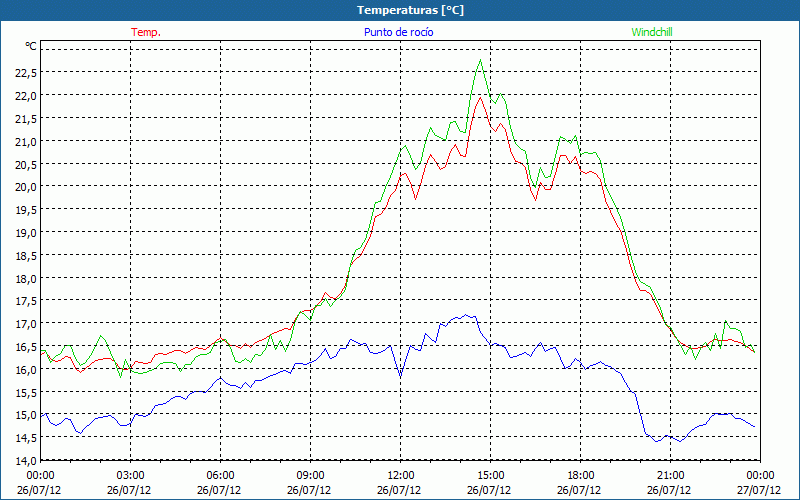Click the 14,5 y-axis value
The image size is (800, 500).
(x=26, y=438)
